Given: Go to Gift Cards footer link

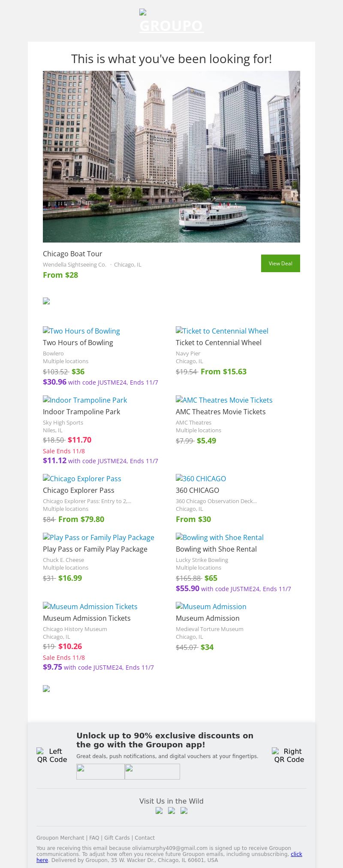Looking at the screenshot, I should (x=117, y=838).
